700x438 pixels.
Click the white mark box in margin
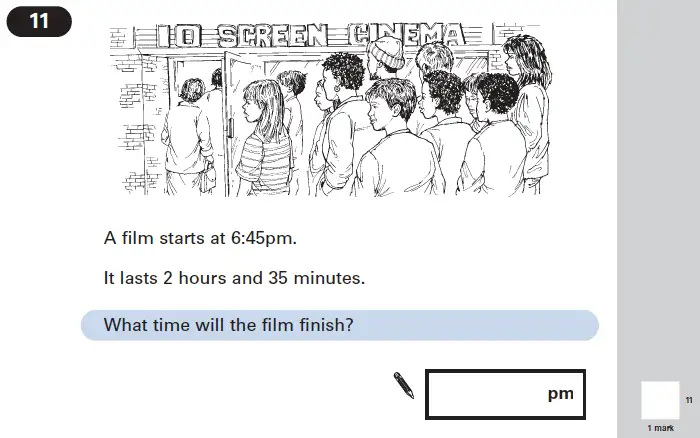pos(660,400)
